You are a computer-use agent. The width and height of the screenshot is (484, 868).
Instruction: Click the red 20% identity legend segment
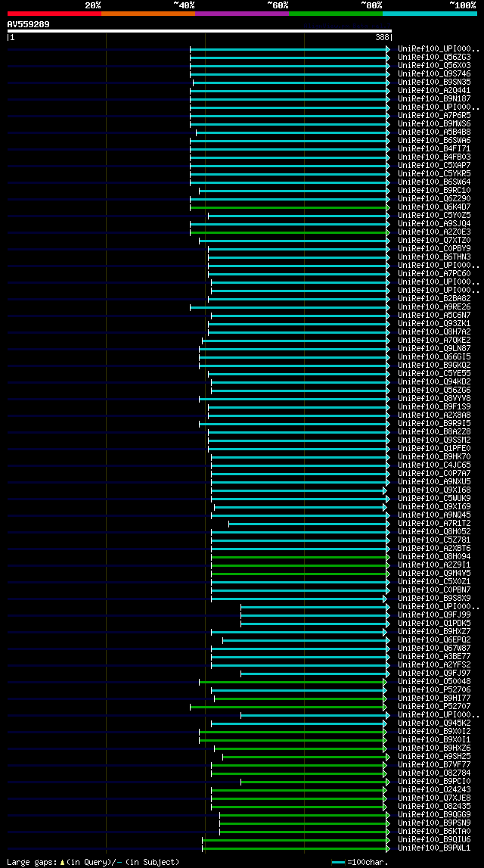[54, 14]
